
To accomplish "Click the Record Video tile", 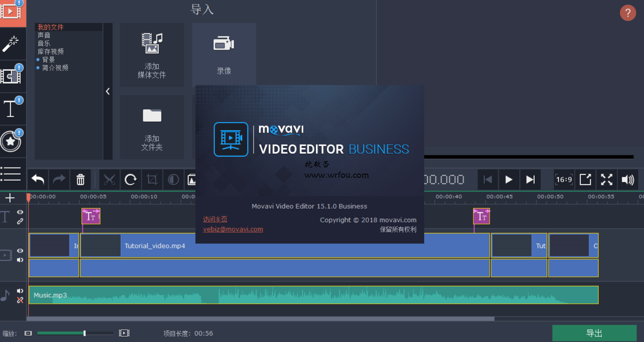I will (224, 54).
